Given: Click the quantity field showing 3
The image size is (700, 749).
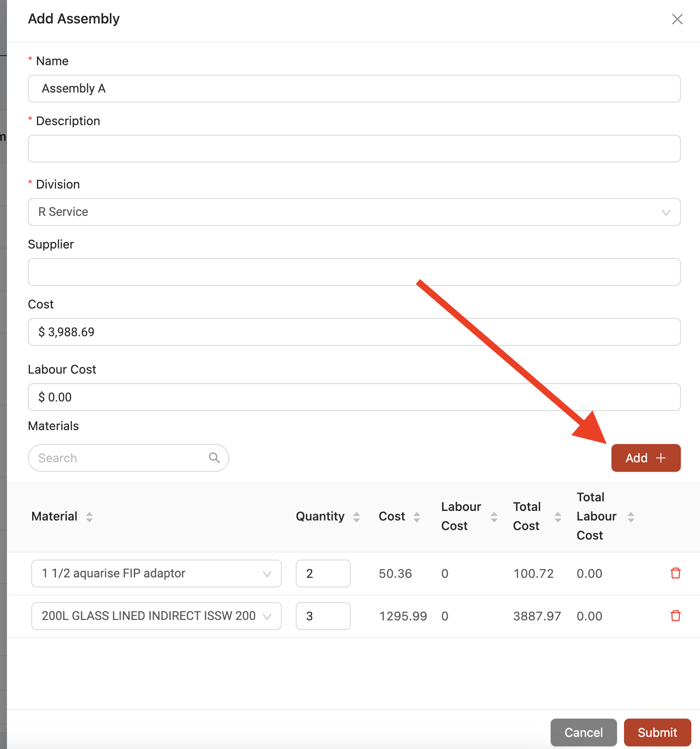Looking at the screenshot, I should click(323, 616).
